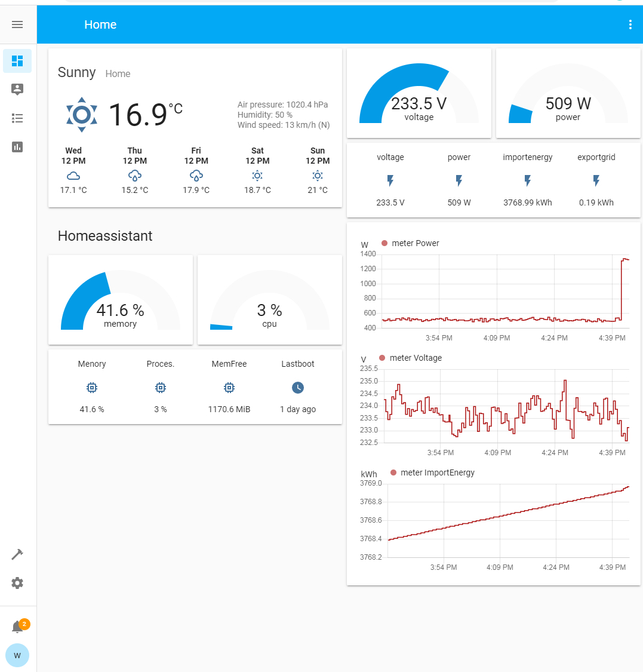Image resolution: width=643 pixels, height=672 pixels.
Task: Select the Thu 12 PM forecast
Action: tap(135, 171)
